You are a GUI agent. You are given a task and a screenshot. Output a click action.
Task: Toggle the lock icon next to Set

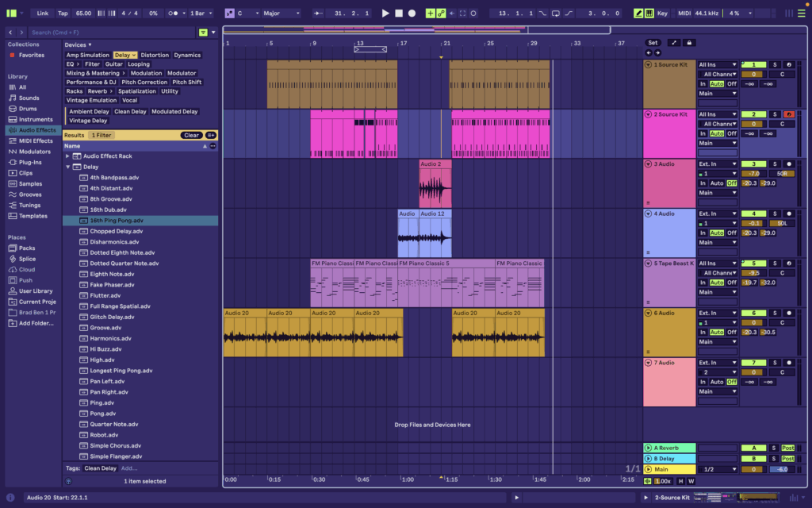[x=689, y=43]
